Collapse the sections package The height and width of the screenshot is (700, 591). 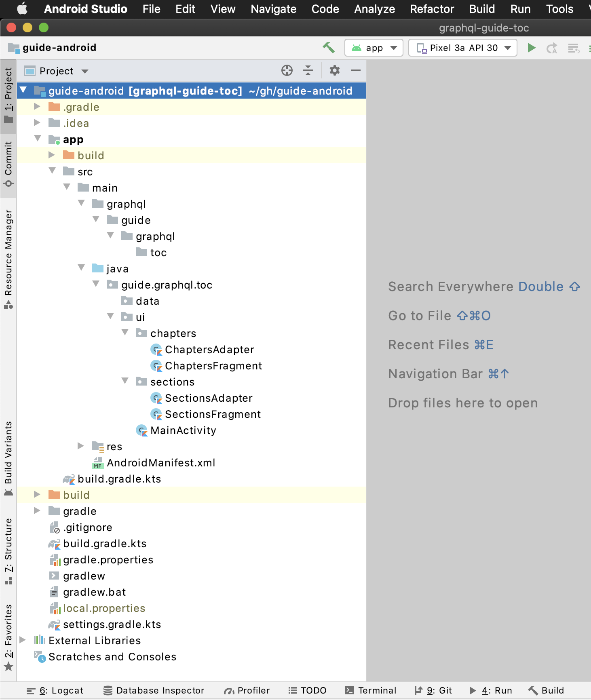click(125, 381)
